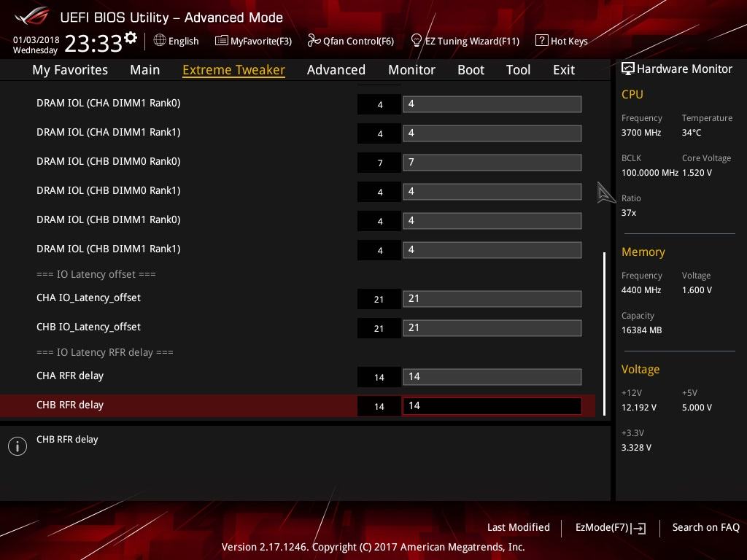
Task: Select the DRAM IOL (CHB DIMM0 Rank1) label
Action: [109, 190]
